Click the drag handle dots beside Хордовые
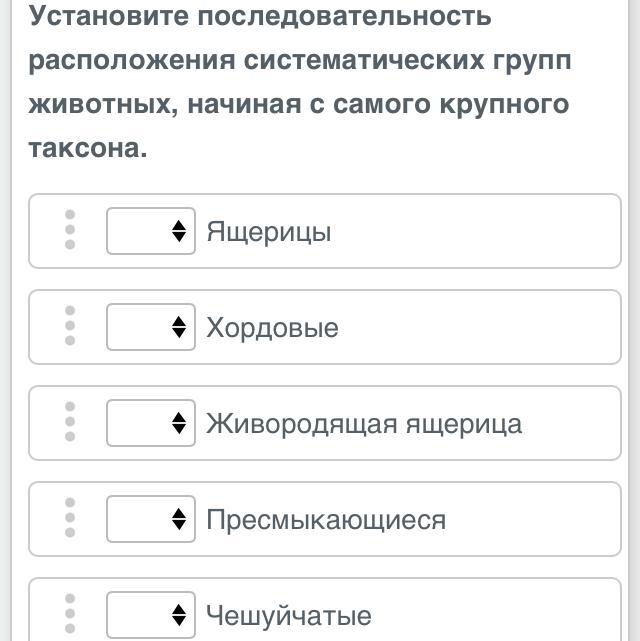The height and width of the screenshot is (641, 640). click(x=70, y=325)
